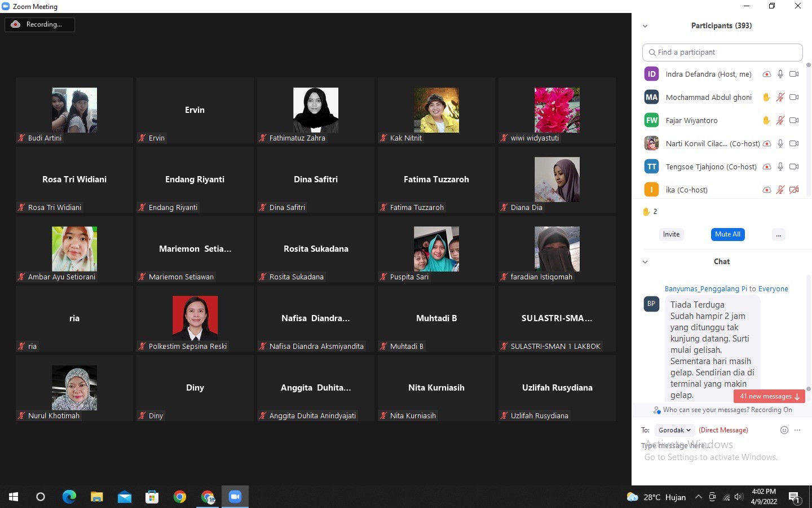Open the chat more options ellipsis

797,430
